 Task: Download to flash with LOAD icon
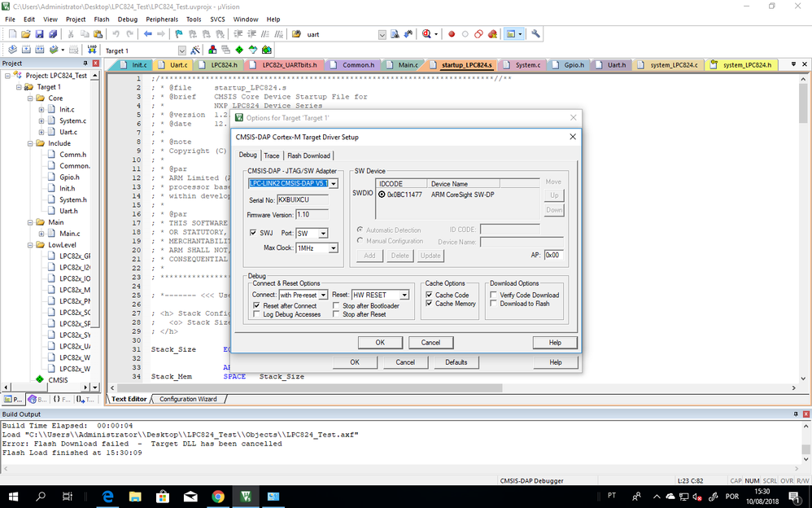click(92, 50)
